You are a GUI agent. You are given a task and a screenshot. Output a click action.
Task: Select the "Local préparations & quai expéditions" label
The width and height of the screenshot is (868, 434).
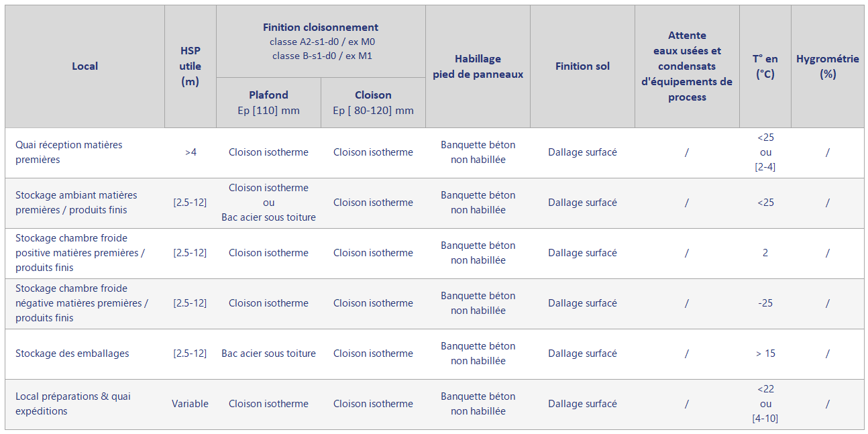click(73, 404)
